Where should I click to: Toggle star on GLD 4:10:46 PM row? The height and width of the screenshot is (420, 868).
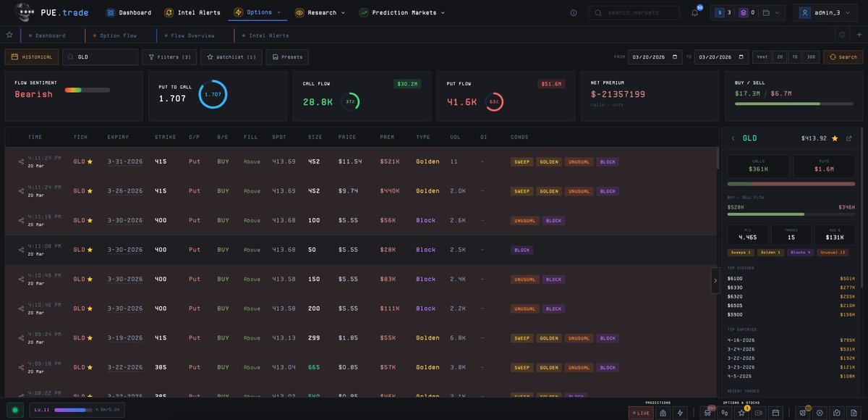point(90,308)
